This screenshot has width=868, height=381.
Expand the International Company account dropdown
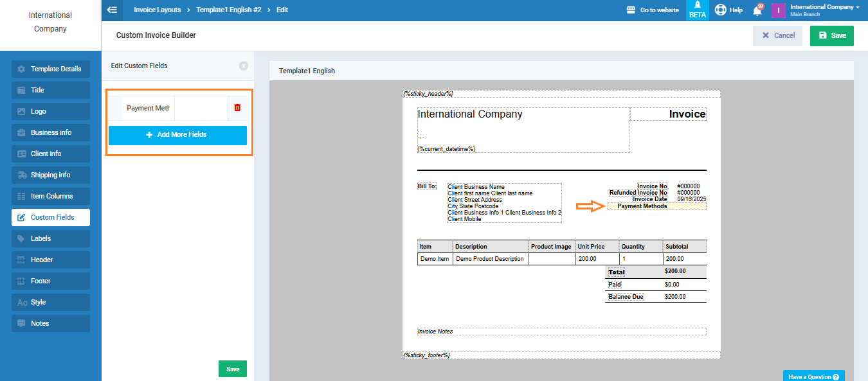pos(825,8)
